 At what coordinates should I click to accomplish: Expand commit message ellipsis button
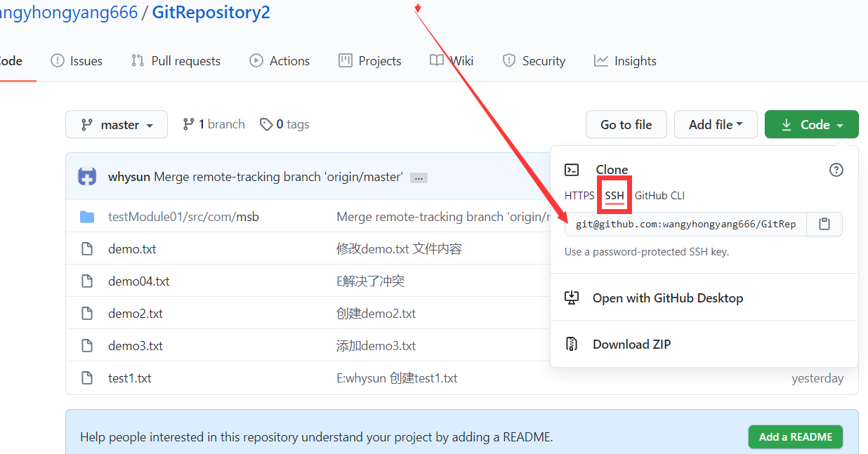(419, 178)
